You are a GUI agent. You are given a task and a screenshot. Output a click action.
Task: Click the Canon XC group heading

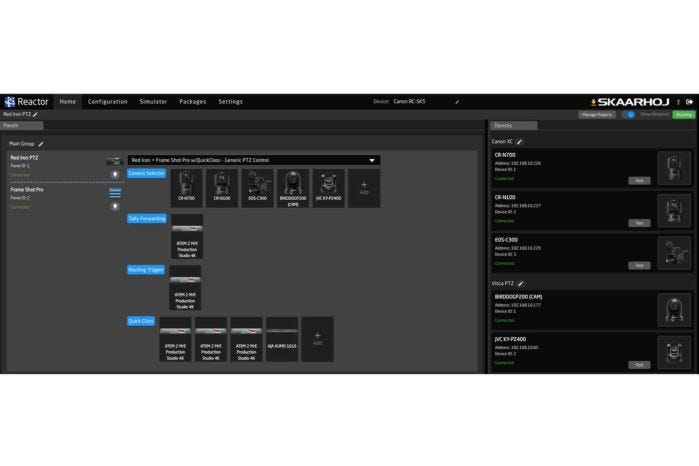(502, 142)
